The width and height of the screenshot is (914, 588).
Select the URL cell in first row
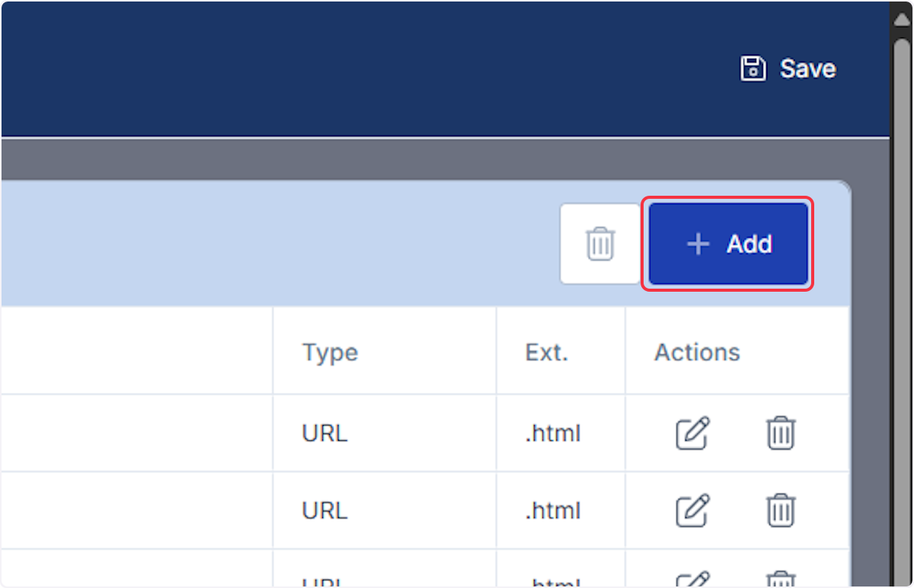(385, 433)
